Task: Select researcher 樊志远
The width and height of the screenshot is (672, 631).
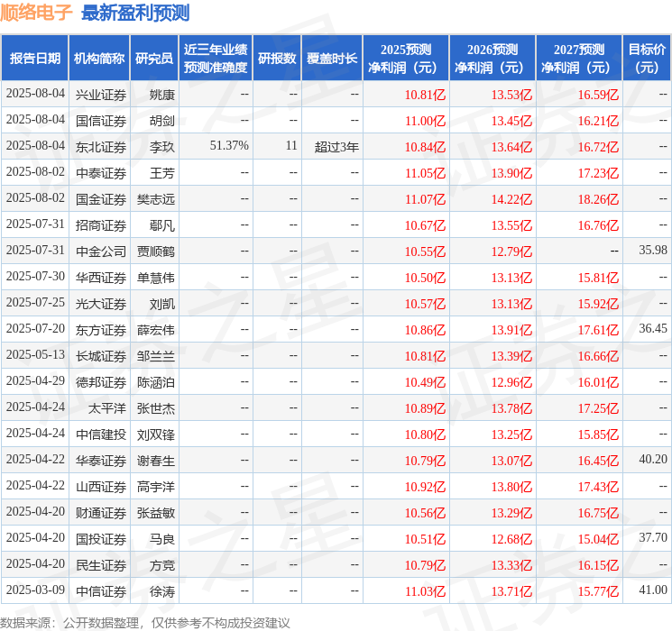Action: tap(155, 199)
